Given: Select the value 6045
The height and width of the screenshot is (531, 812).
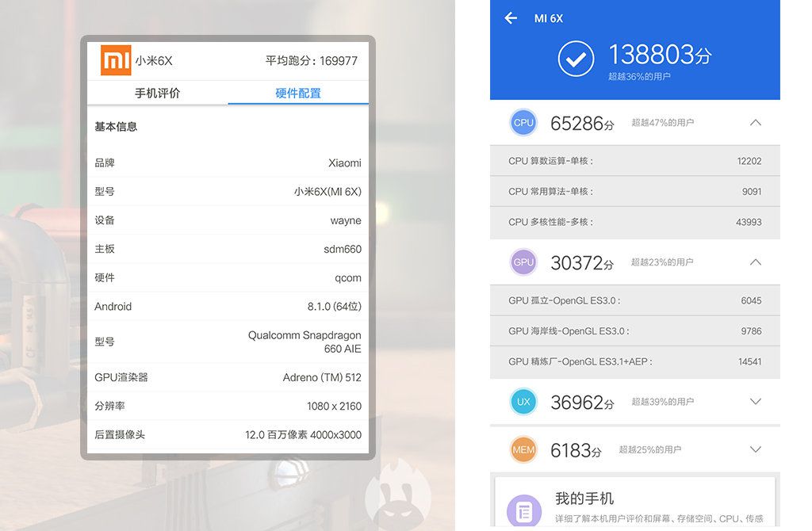Looking at the screenshot, I should (752, 300).
